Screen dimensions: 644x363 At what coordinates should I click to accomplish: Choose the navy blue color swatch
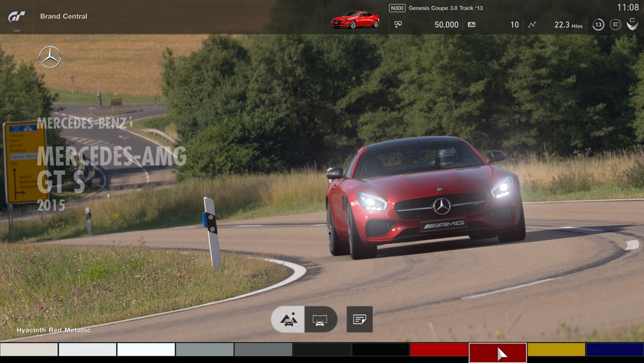click(x=614, y=349)
